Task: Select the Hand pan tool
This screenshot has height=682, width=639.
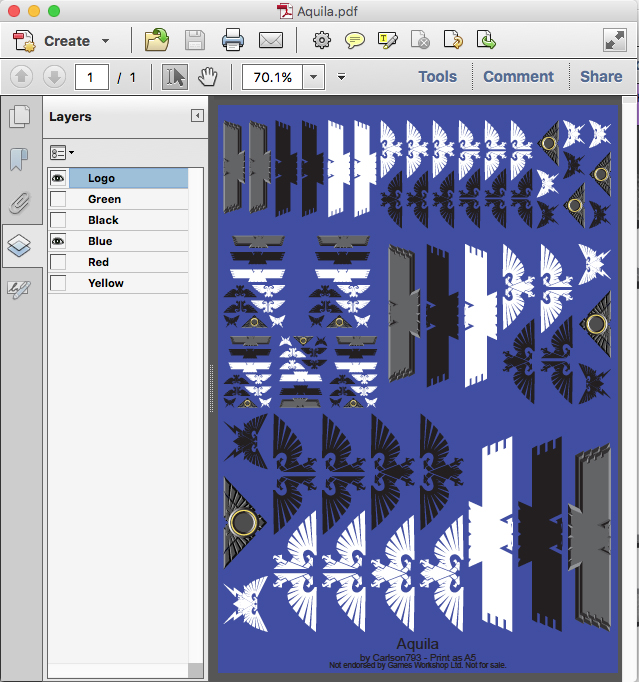Action: 207,77
